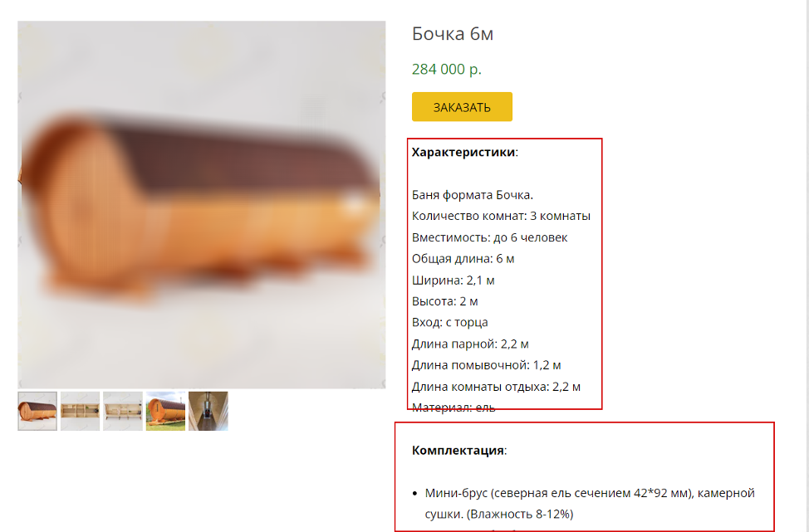Click the Ширина: 2,1 м specification
This screenshot has height=532, width=809.
point(453,281)
